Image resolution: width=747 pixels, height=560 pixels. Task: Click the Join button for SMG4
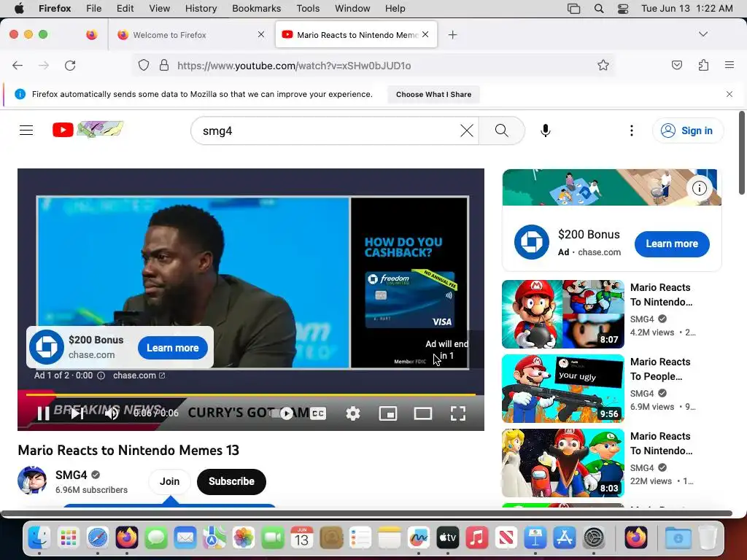169,481
